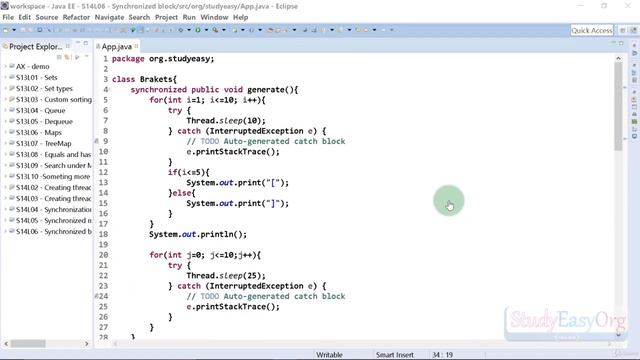Select the Java EE perspective icon at the toolbar's right end

coord(633,30)
